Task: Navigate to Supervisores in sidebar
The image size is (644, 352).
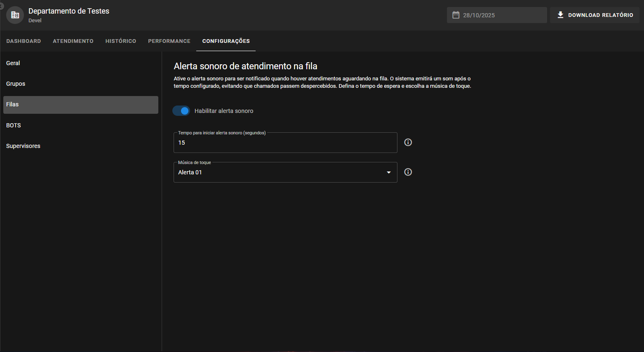Action: pyautogui.click(x=23, y=146)
